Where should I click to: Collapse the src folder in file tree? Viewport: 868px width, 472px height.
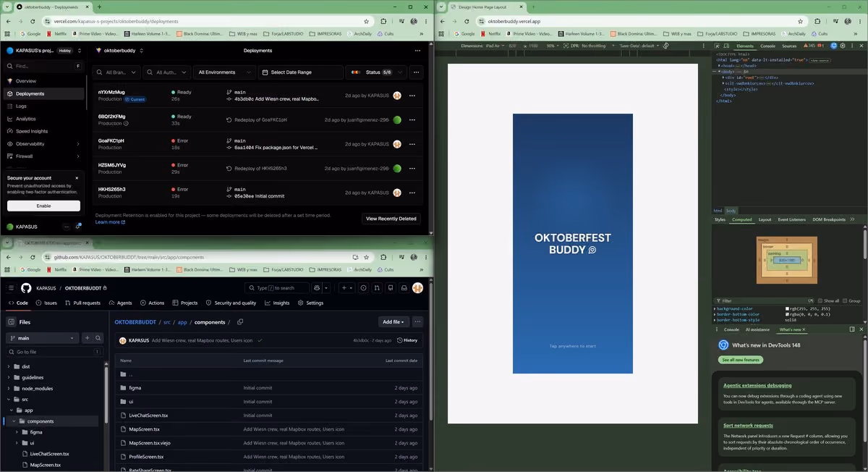[x=8, y=399]
